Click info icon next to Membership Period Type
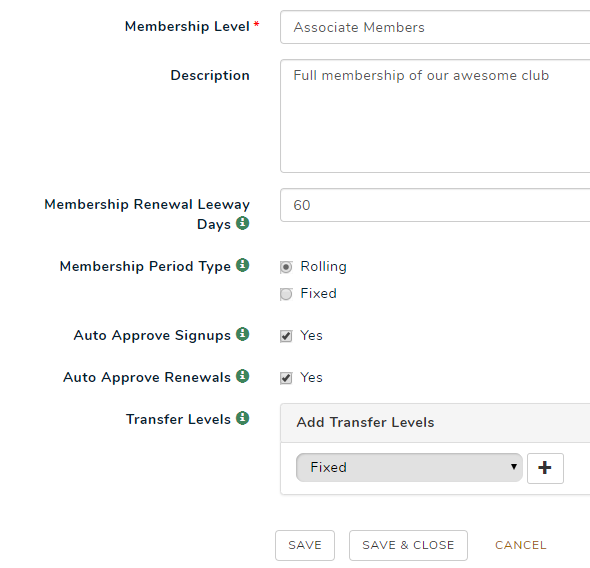Image resolution: width=590 pixels, height=568 pixels. [242, 265]
